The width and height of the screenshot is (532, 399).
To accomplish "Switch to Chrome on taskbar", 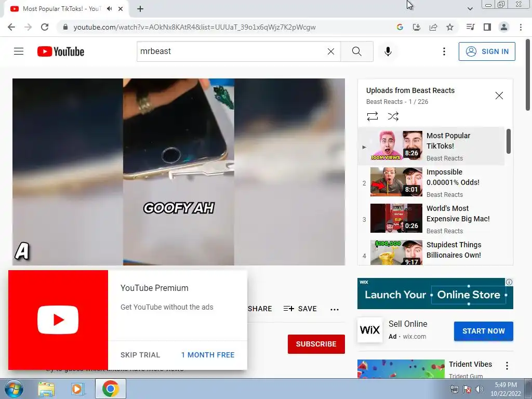I will coord(111,389).
